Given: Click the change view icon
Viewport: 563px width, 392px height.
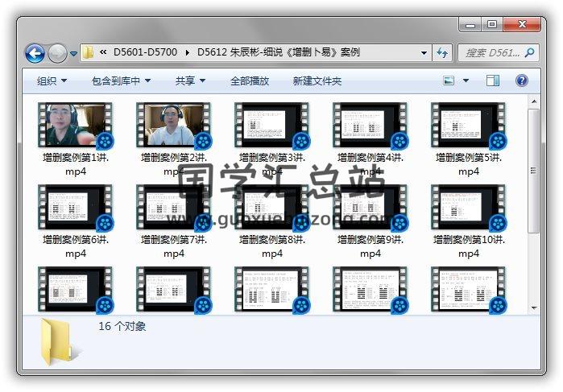Looking at the screenshot, I should pyautogui.click(x=449, y=80).
